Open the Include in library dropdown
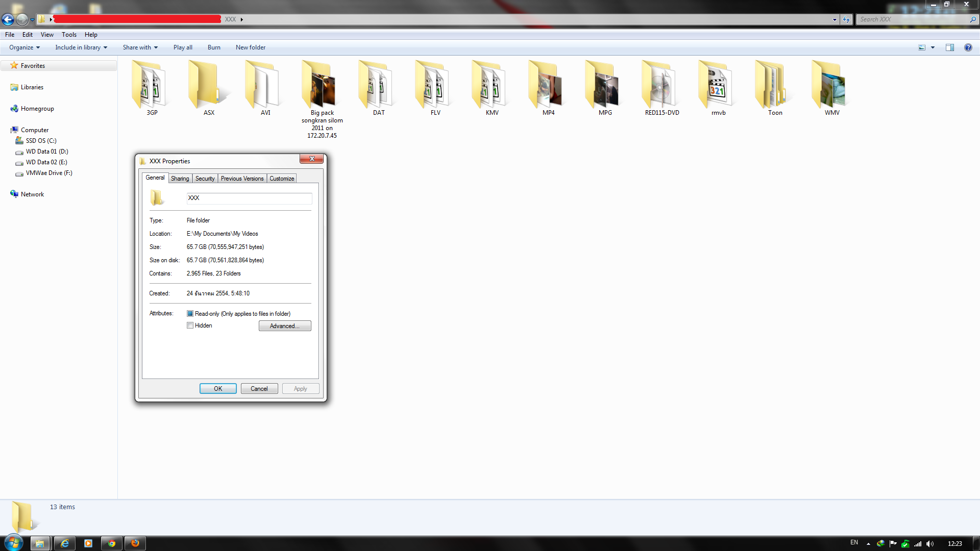This screenshot has height=551, width=980. [x=81, y=47]
